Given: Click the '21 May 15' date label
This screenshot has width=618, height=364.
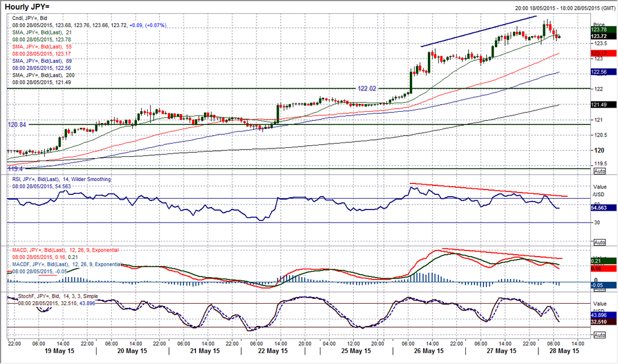Looking at the screenshot, I should [205, 351].
